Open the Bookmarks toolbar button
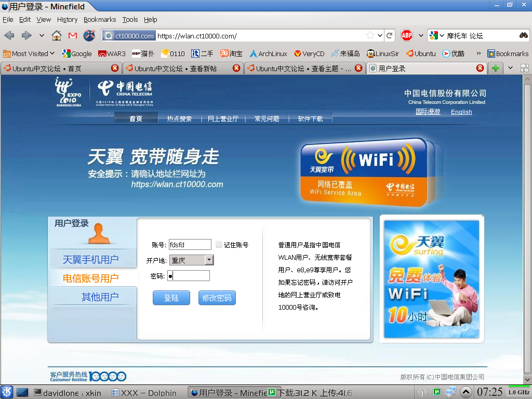 point(508,54)
